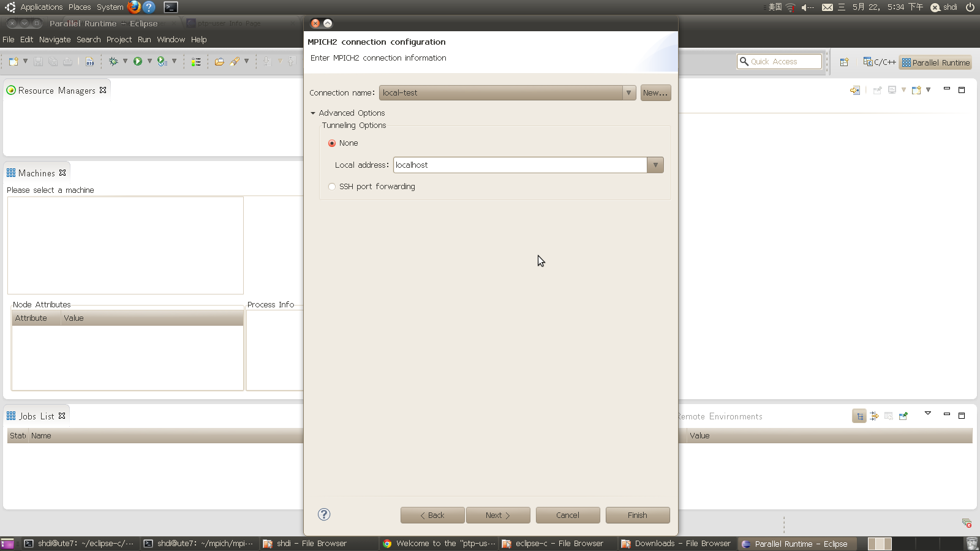Open the New wizard dropdown arrow
980x551 pixels.
coord(25,61)
